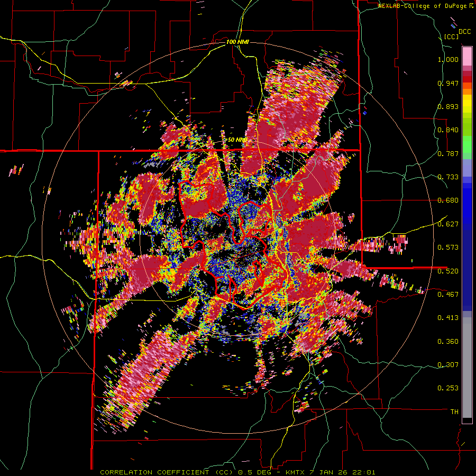
Task: Click the light pink top color bar segment
Action: [467, 57]
